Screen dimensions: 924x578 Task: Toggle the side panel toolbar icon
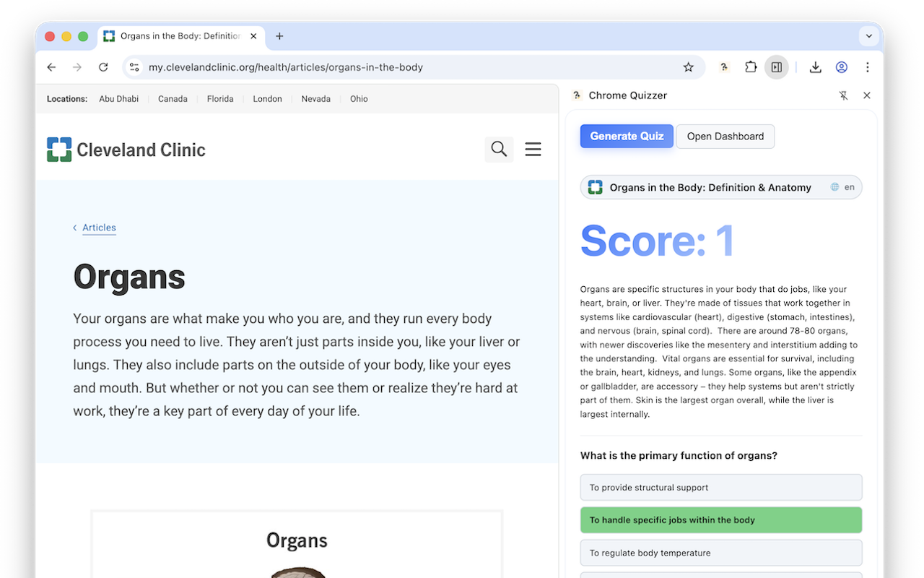point(776,66)
